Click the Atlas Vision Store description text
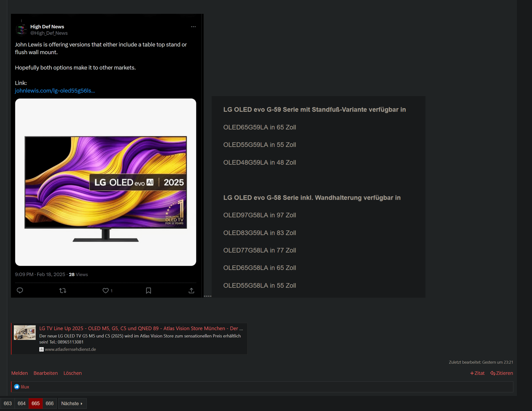The height and width of the screenshot is (411, 532). pos(140,339)
